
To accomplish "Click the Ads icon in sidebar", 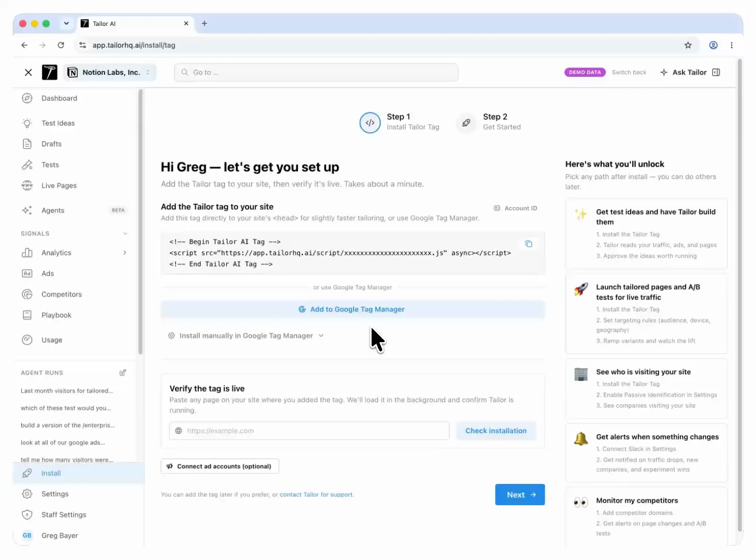I will pos(27,273).
